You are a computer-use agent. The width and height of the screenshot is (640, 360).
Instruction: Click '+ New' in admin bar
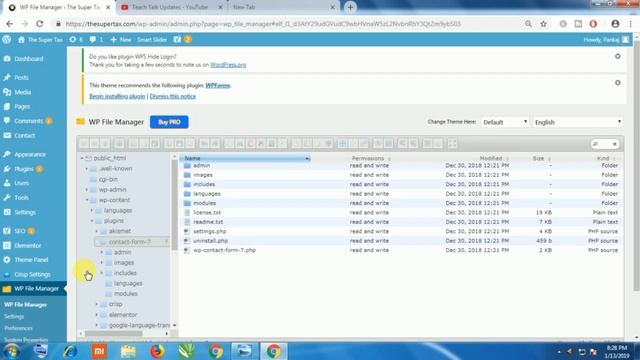coord(121,40)
